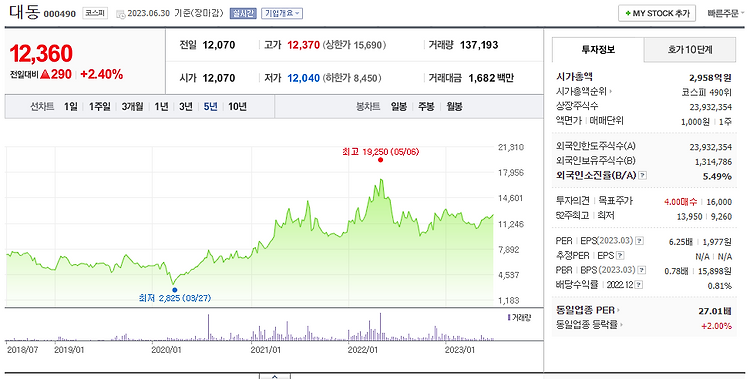Click the 4.00매수 investment opinion
750x379 pixels.
click(x=680, y=202)
